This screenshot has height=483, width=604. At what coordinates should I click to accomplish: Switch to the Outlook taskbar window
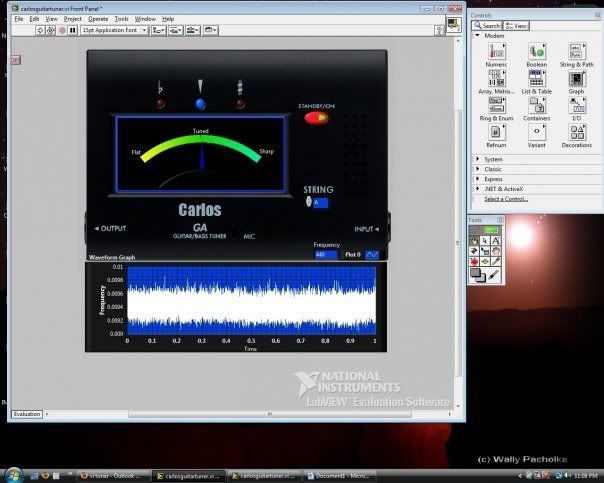pyautogui.click(x=113, y=476)
